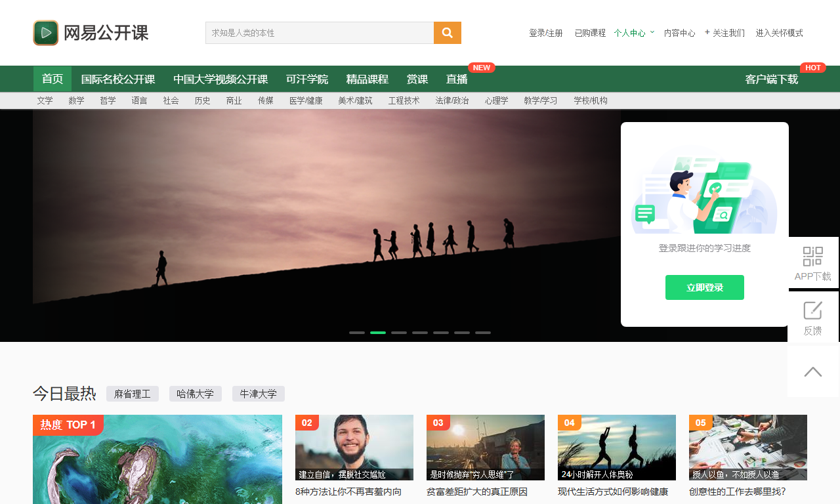
Task: Click the NEW badge above 直播
Action: (482, 68)
